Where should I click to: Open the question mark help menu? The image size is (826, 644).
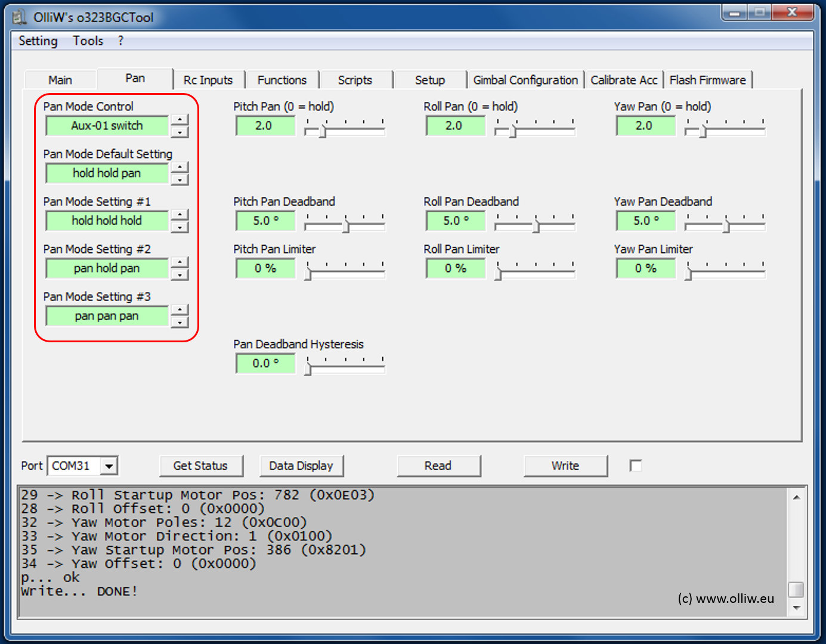(121, 41)
